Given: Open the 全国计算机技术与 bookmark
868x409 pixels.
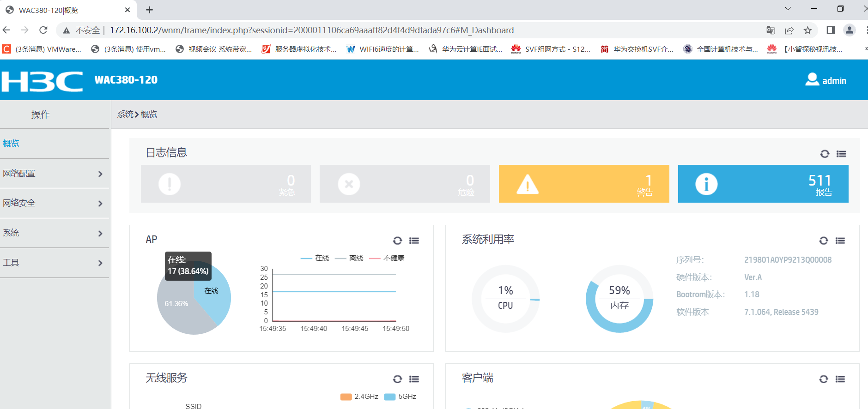Looking at the screenshot, I should (x=721, y=49).
